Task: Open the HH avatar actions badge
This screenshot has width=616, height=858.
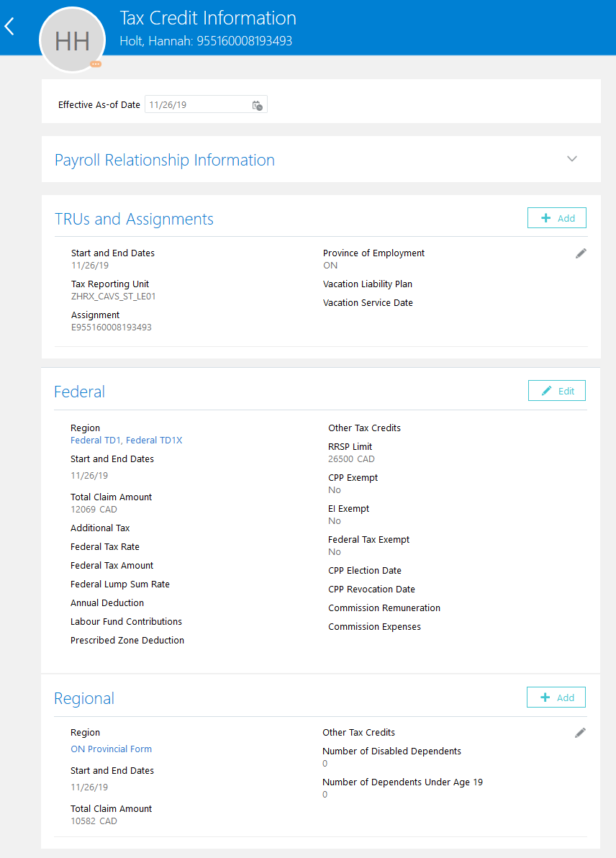Action: point(96,64)
